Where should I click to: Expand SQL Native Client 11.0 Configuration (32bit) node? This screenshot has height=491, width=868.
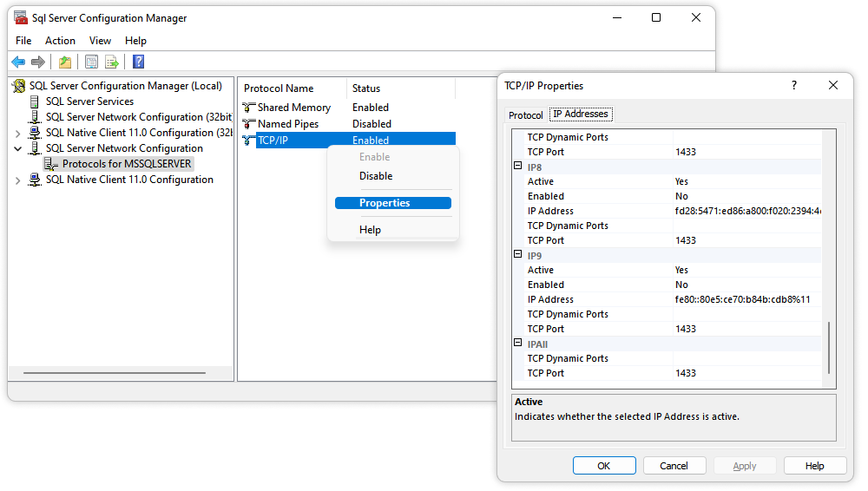(17, 134)
